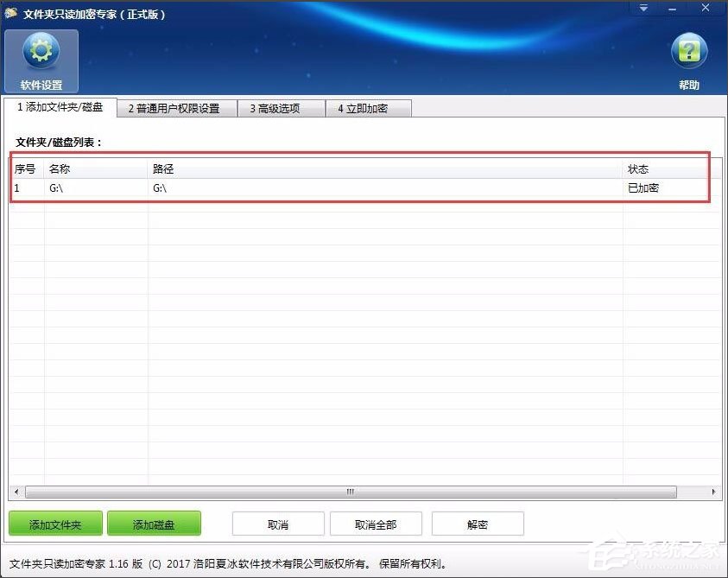Click the horizontal scrollbar thumb
The width and height of the screenshot is (728, 578).
(x=349, y=491)
